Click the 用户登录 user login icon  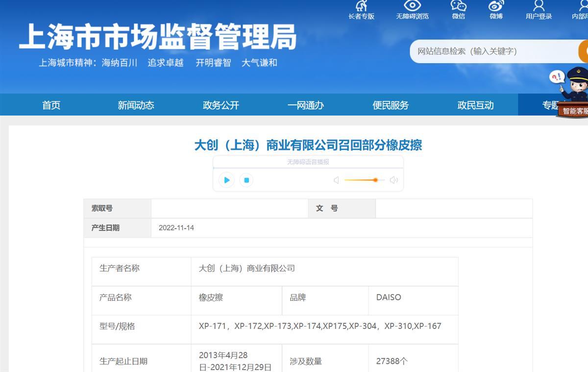[x=539, y=6]
